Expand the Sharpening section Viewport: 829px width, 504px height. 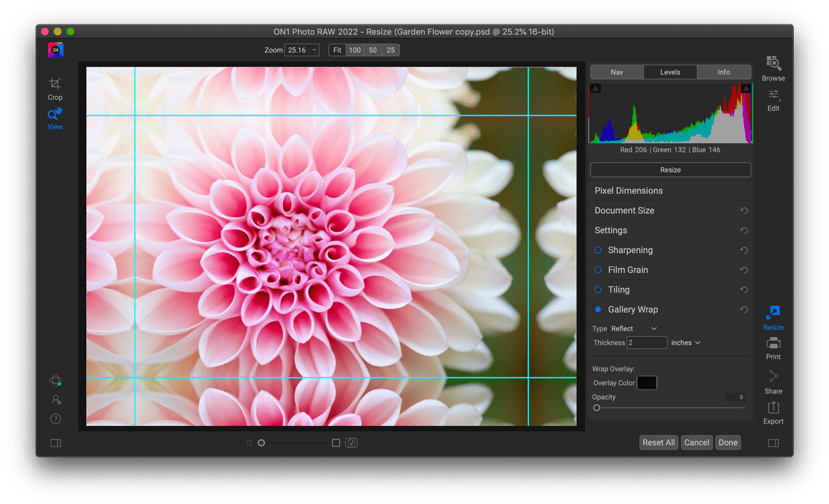(630, 250)
